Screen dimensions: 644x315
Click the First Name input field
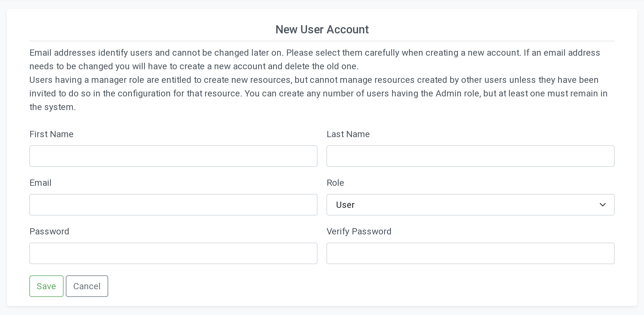point(173,156)
